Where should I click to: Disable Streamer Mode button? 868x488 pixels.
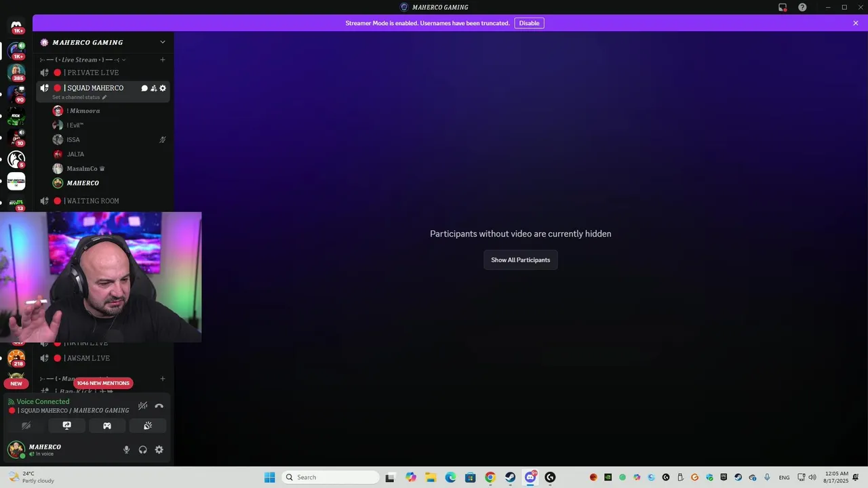[x=529, y=23]
